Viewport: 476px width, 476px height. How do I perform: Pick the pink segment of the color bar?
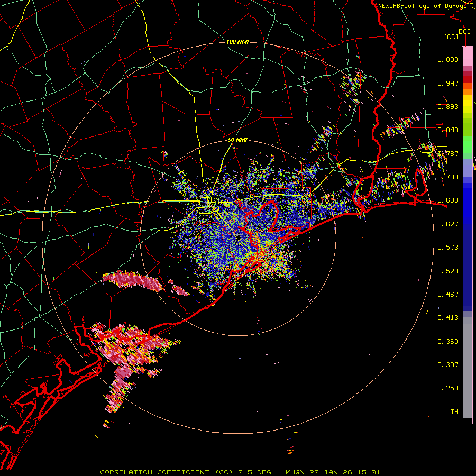coord(467,57)
